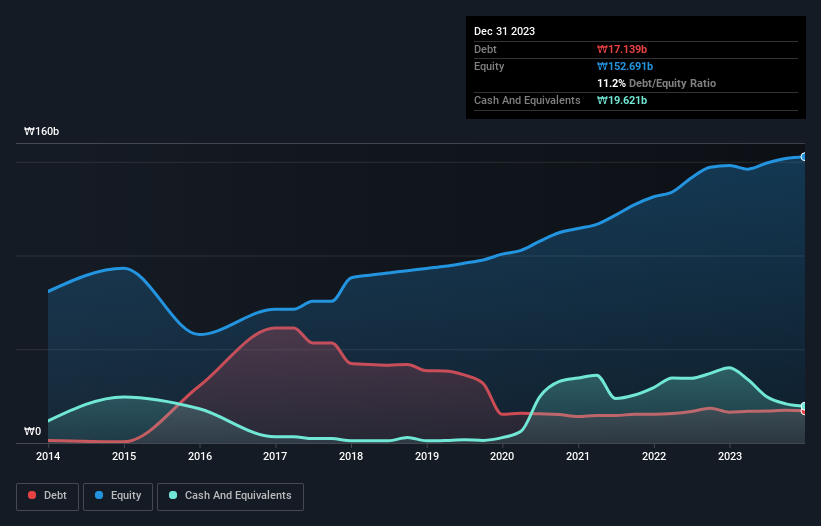
Task: Click the teal Cash endpoint marker
Action: [804, 407]
